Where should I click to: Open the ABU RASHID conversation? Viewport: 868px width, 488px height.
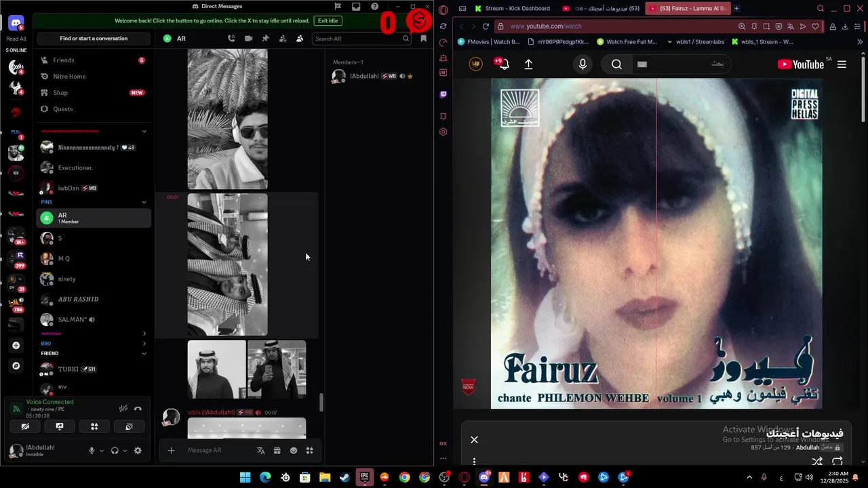[94, 299]
